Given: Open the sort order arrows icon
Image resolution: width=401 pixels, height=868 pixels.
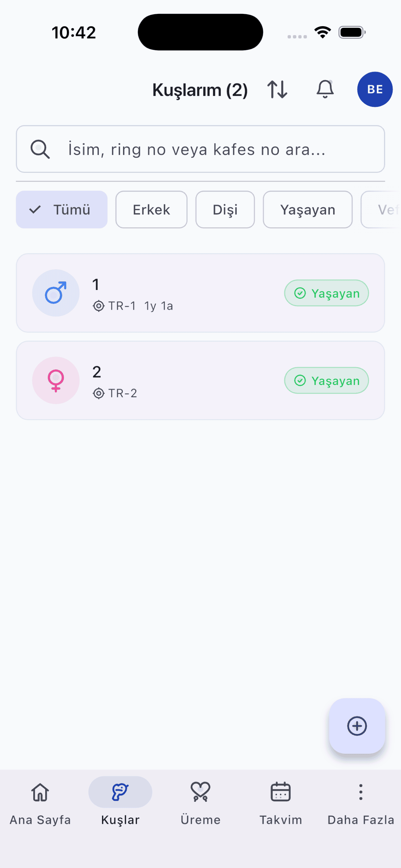Looking at the screenshot, I should (x=277, y=89).
